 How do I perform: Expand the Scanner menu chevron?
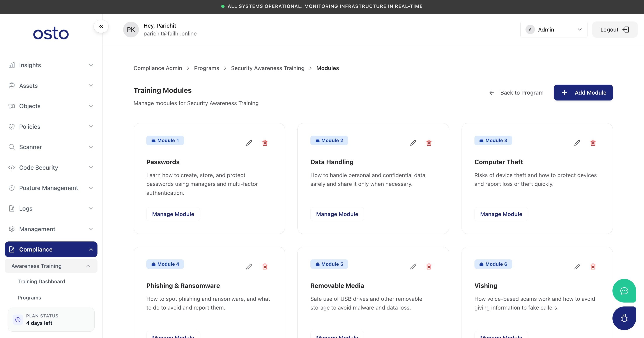point(91,147)
